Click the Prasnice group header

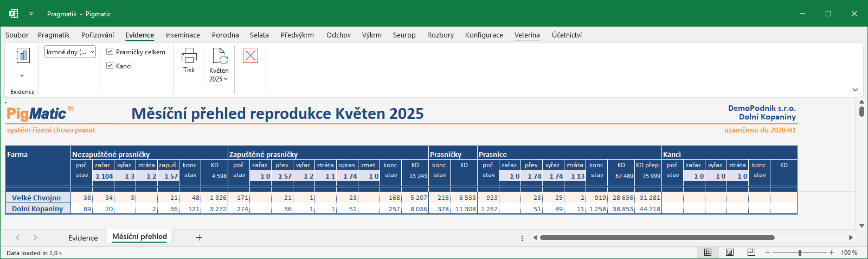coord(493,154)
